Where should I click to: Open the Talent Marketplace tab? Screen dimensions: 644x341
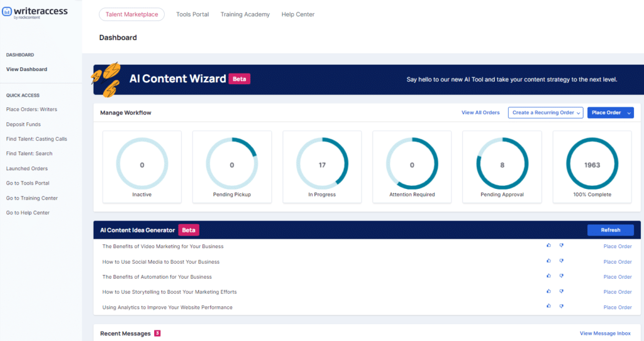(132, 14)
